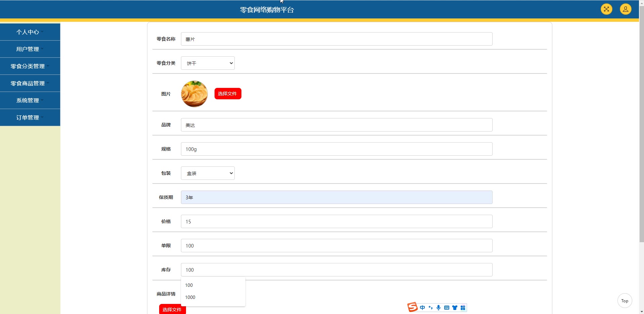Click the 图片 field label
Screen dimensions: 644x314
(166, 94)
